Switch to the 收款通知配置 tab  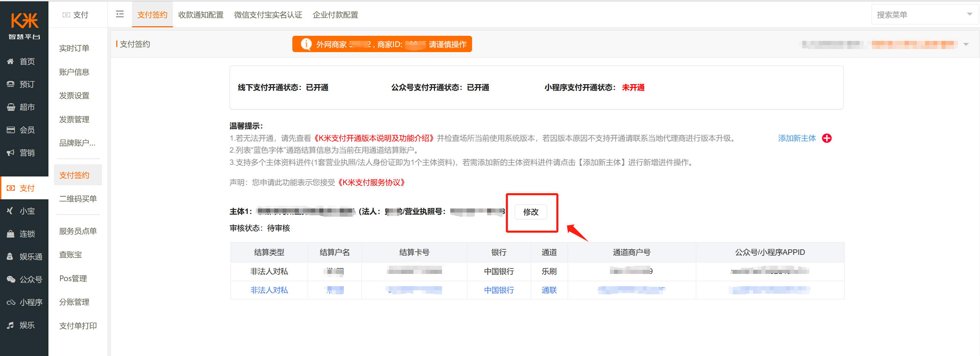(x=201, y=15)
